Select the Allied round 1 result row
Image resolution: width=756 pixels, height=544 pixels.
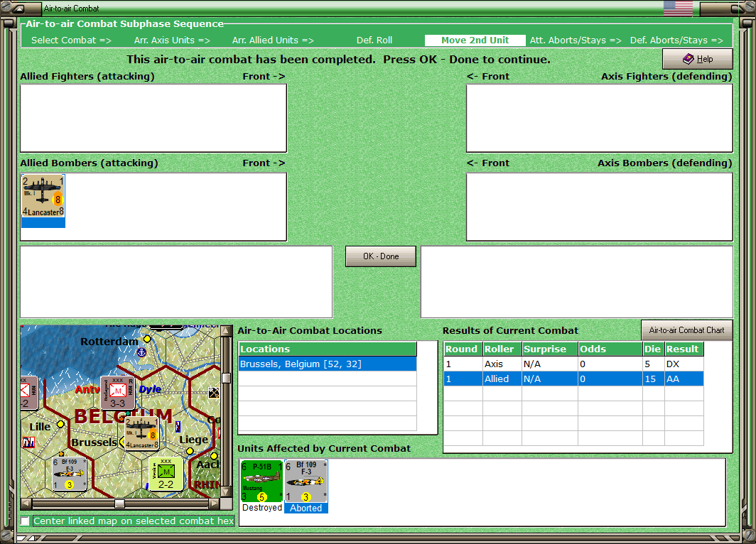click(x=573, y=379)
